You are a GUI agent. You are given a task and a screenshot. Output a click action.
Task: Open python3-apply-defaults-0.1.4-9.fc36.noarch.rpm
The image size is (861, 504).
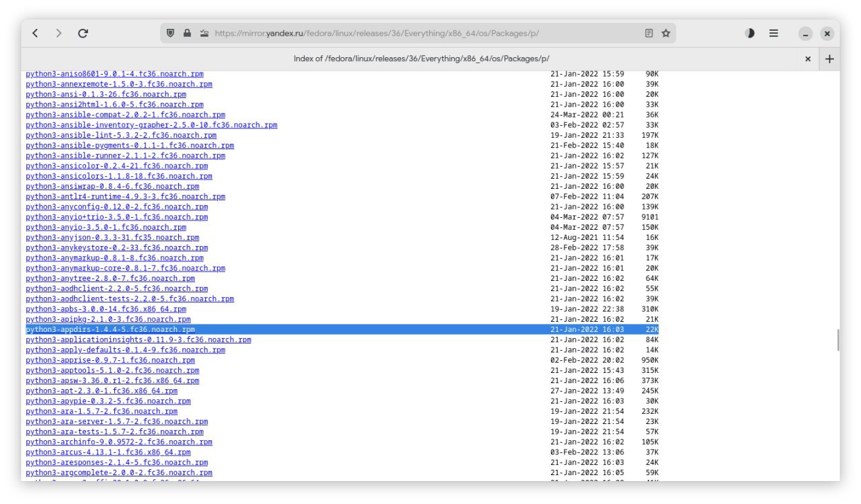click(125, 350)
